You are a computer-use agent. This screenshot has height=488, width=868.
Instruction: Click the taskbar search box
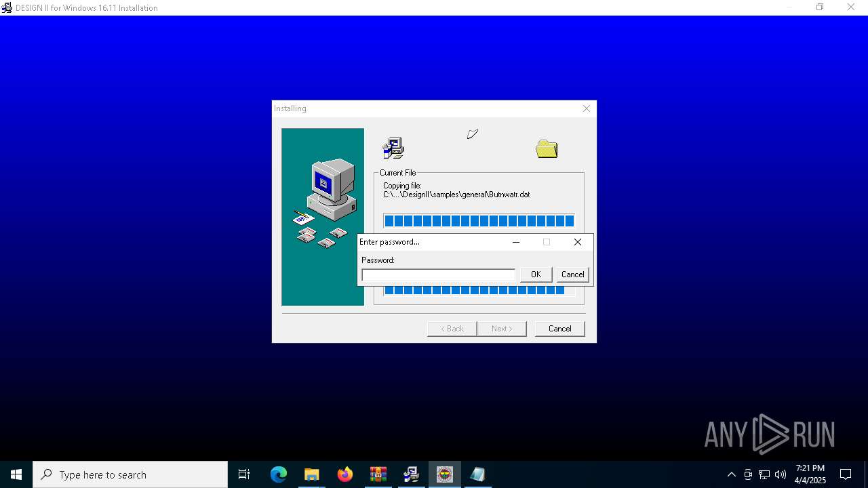point(130,474)
